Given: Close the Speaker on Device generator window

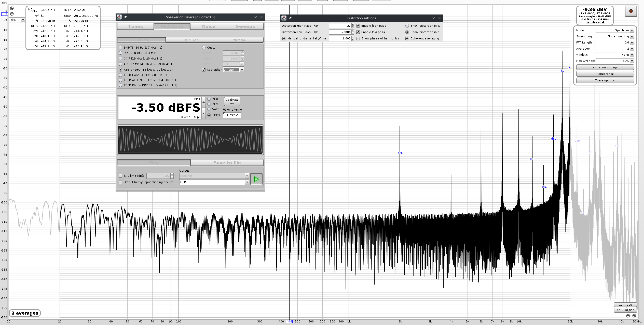Looking at the screenshot, I should coord(262,17).
